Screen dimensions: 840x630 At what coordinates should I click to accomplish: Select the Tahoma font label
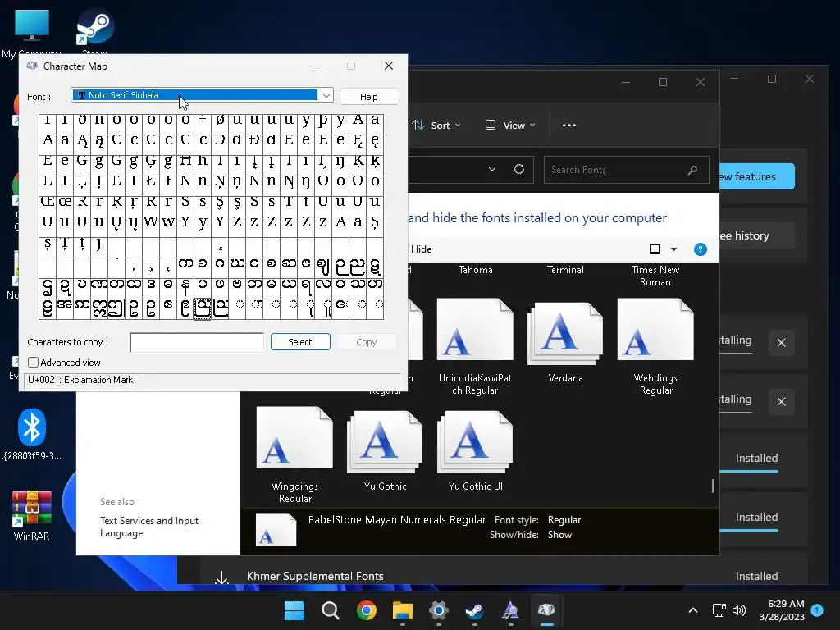[x=475, y=270]
